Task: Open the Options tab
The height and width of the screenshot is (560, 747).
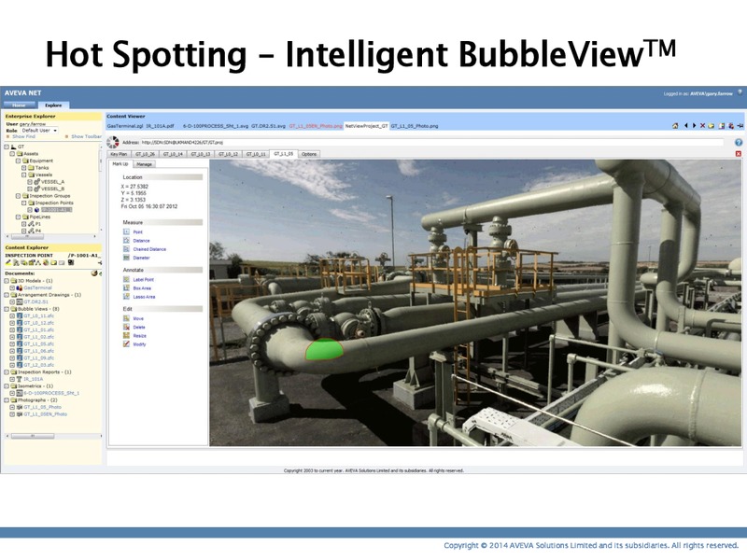Action: click(x=309, y=154)
